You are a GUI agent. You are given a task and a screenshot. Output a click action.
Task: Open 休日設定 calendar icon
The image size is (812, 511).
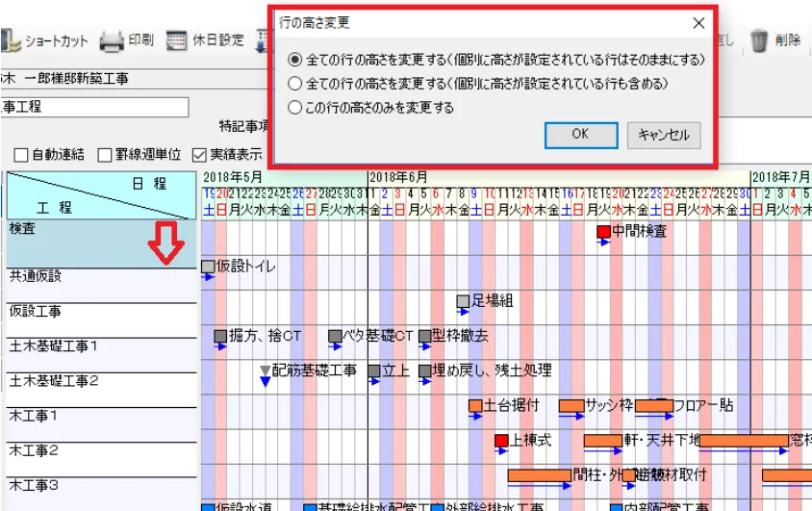177,41
